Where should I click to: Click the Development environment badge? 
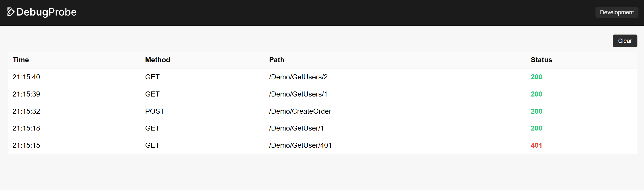617,12
